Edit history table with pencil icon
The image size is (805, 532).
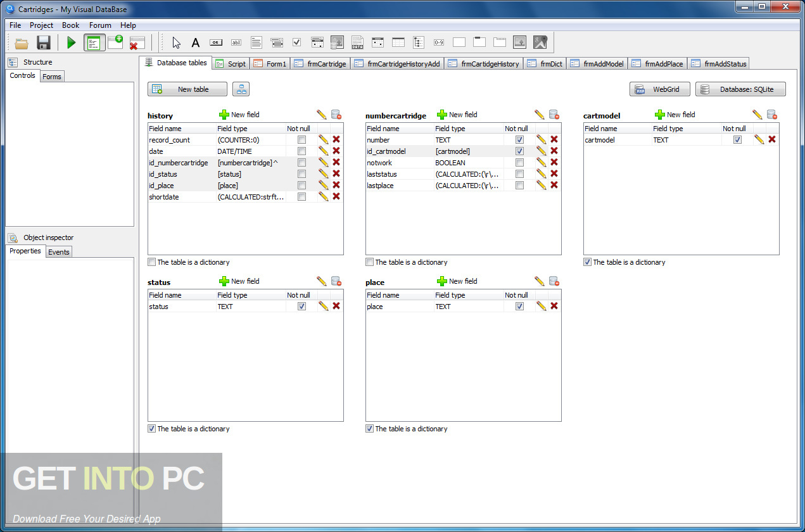click(x=322, y=115)
